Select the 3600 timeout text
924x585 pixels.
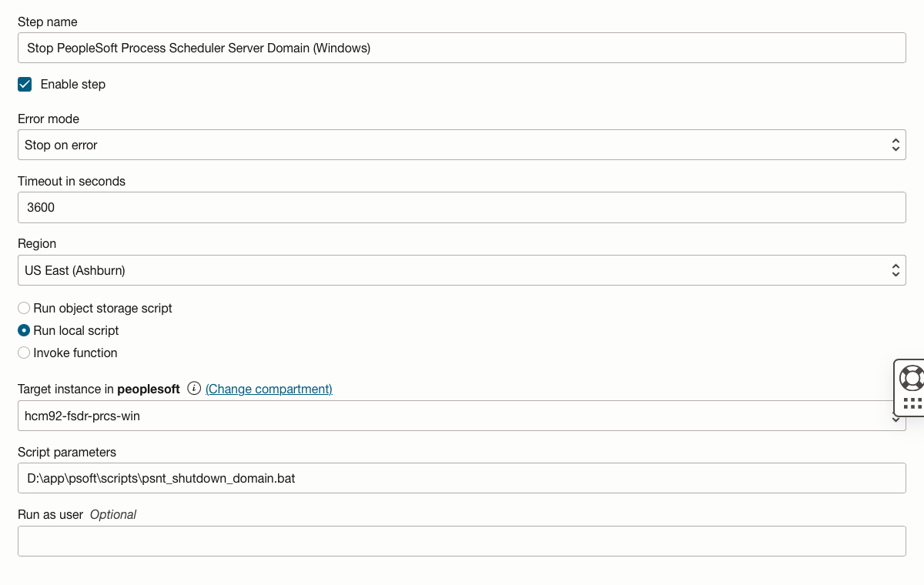(x=40, y=207)
